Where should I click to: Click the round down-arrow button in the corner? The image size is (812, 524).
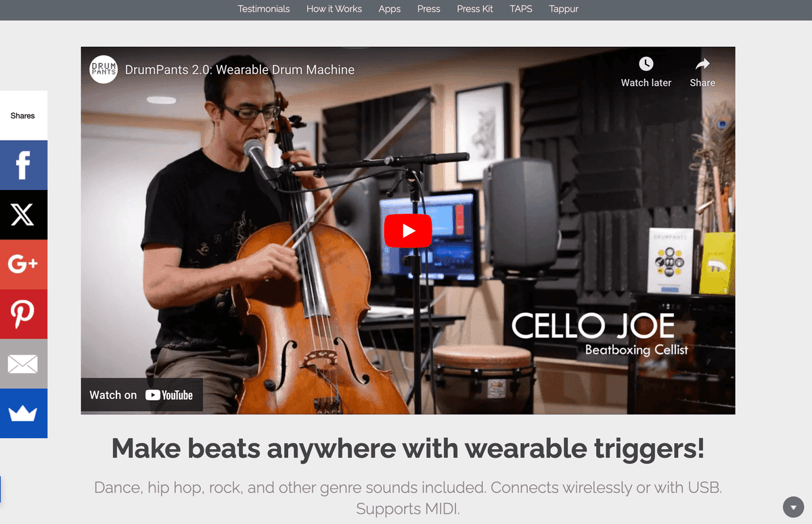pos(793,507)
